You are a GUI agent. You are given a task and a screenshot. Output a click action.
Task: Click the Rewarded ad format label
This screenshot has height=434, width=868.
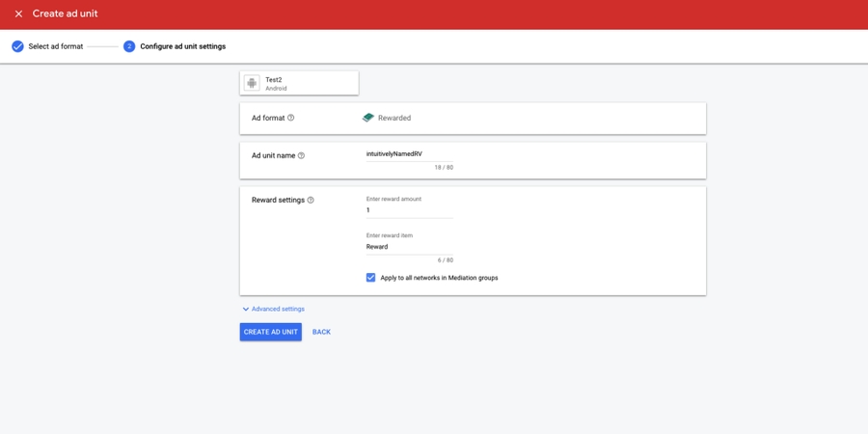click(394, 118)
